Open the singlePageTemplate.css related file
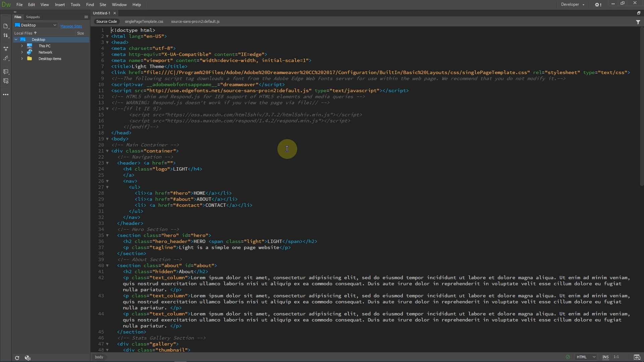This screenshot has width=644, height=362. (144, 21)
